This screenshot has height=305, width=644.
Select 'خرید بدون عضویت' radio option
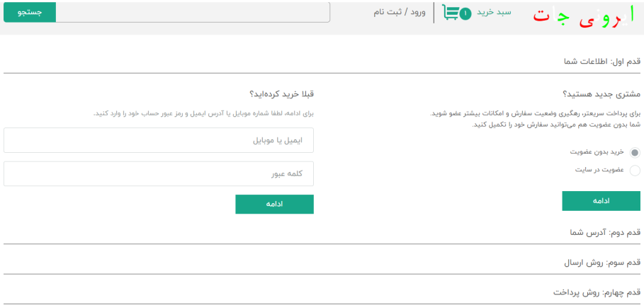[635, 153]
